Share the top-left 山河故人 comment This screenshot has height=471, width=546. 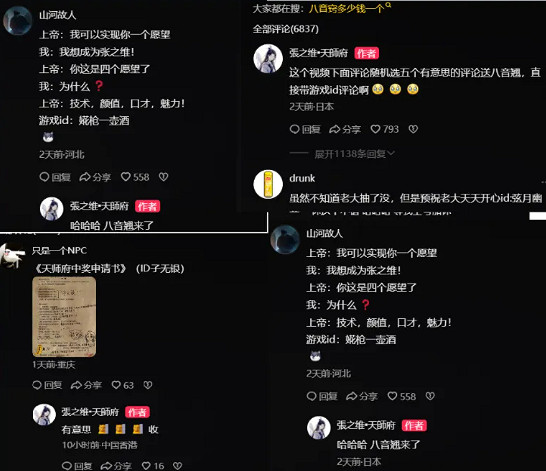coord(95,177)
